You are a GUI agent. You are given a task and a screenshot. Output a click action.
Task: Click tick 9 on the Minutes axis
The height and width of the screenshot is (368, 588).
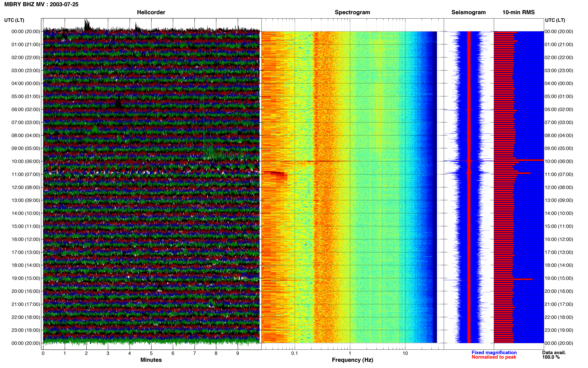pyautogui.click(x=238, y=353)
